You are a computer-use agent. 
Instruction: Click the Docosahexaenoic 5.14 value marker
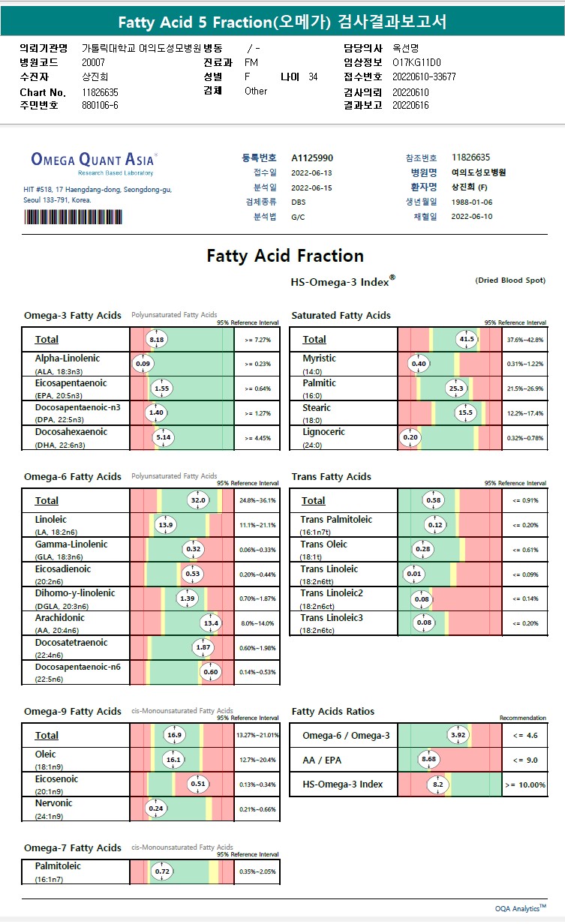point(163,437)
